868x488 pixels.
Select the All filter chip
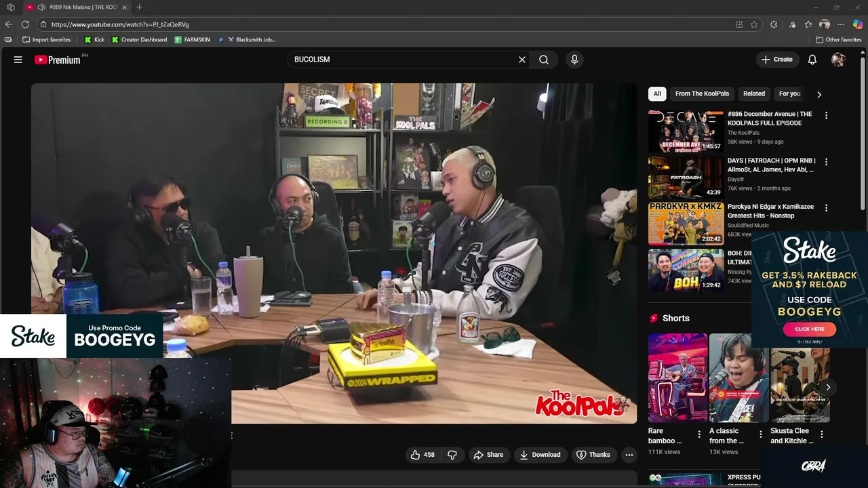[657, 94]
